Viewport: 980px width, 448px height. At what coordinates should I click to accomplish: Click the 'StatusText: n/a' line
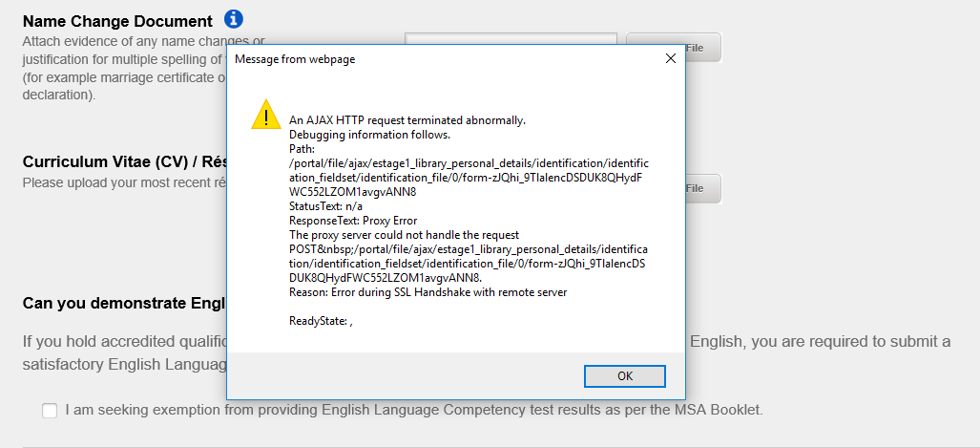point(325,206)
